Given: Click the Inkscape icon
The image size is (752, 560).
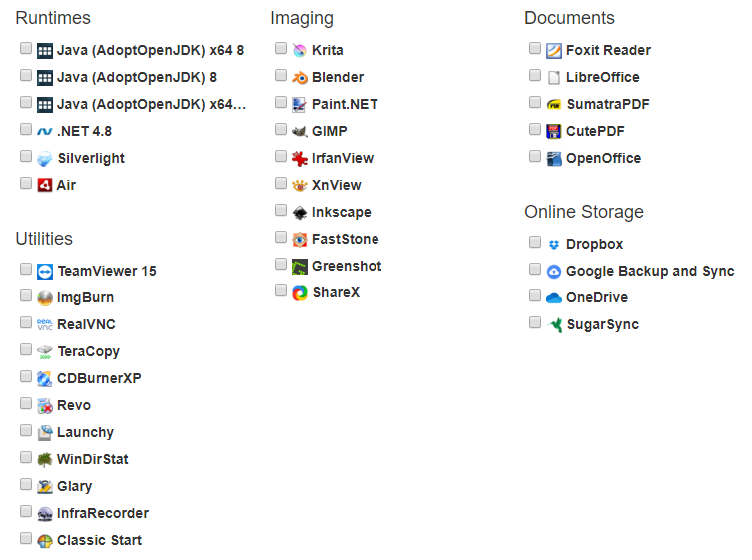Looking at the screenshot, I should 300,212.
